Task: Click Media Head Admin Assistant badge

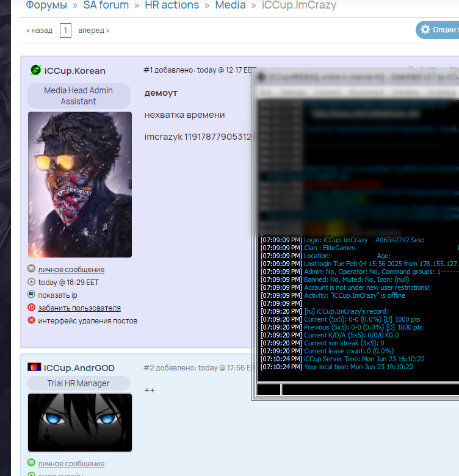Action: (x=79, y=96)
